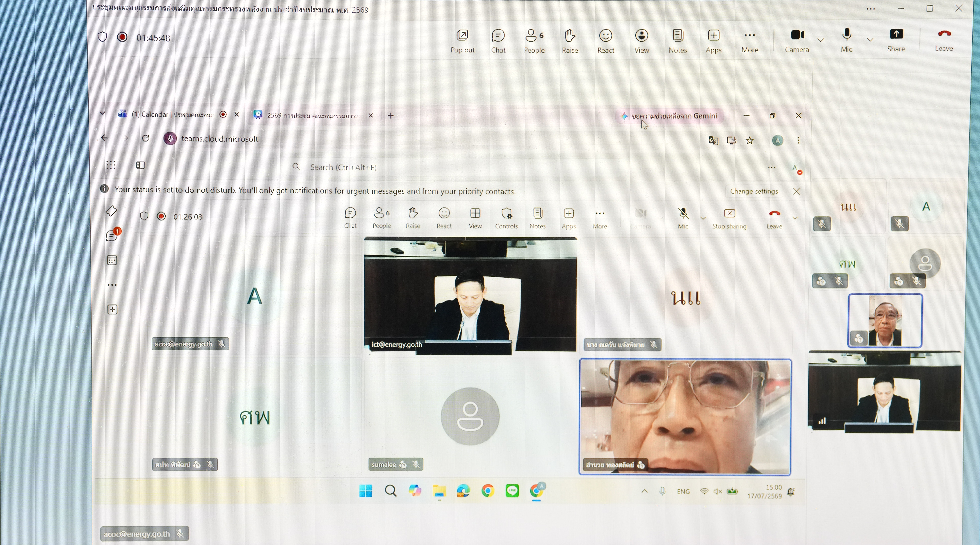Open Calendar in the Teams sidebar
980x545 pixels.
[x=112, y=260]
